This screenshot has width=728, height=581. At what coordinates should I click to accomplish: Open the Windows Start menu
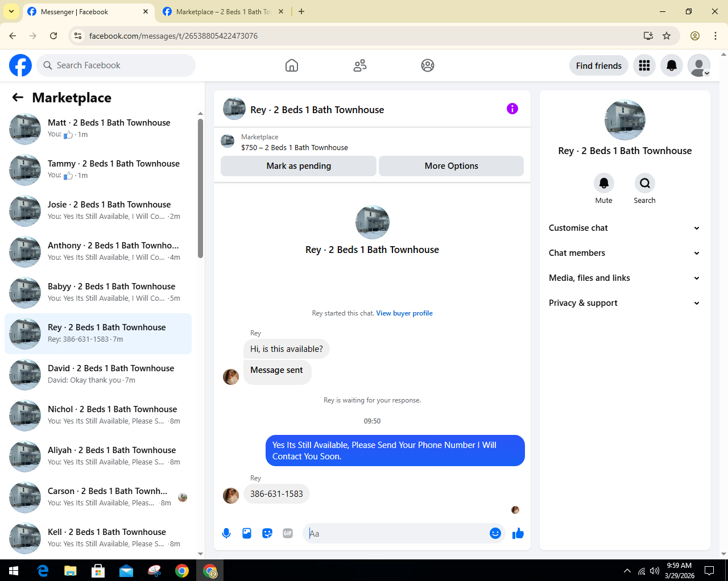click(x=14, y=570)
